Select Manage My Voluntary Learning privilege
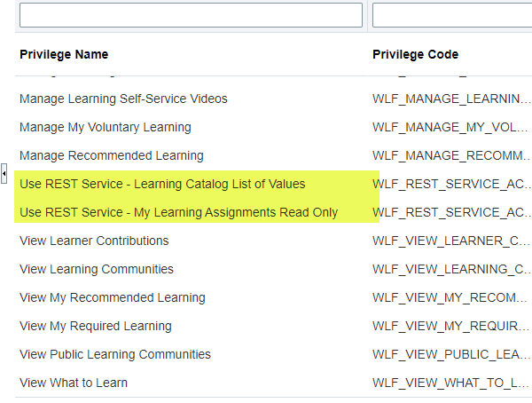Image resolution: width=532 pixels, height=403 pixels. point(106,128)
